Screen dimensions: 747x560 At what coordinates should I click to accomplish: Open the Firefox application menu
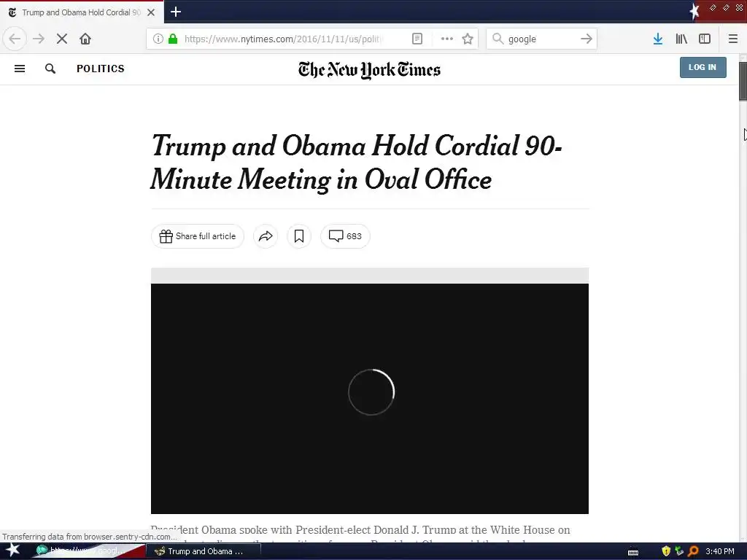[x=733, y=39]
